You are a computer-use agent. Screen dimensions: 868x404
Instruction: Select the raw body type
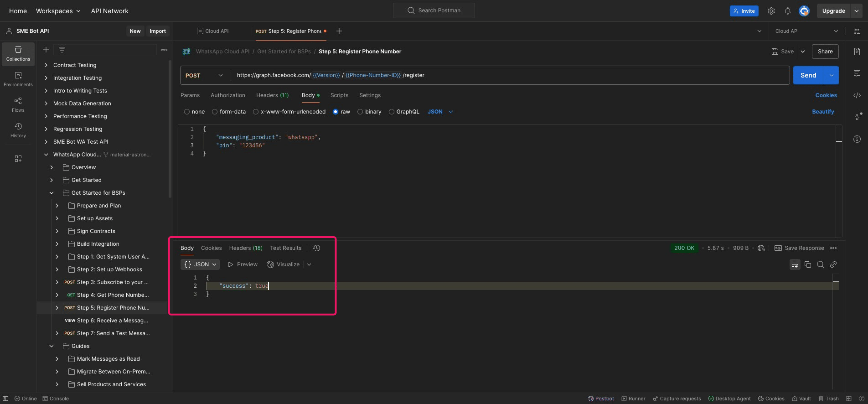tap(336, 112)
